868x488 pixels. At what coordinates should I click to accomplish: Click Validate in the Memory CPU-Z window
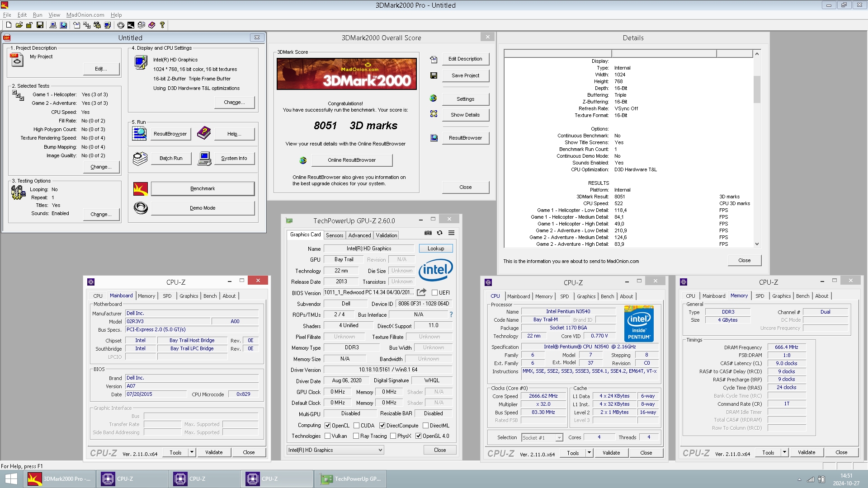point(807,452)
